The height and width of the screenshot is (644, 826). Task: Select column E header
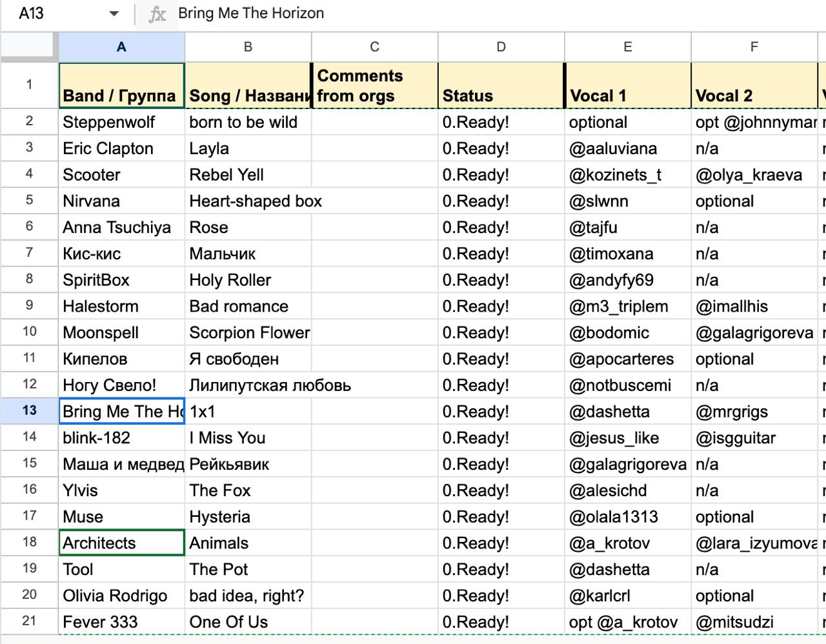[627, 46]
